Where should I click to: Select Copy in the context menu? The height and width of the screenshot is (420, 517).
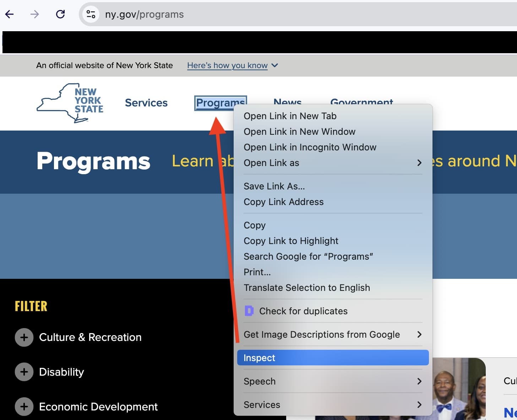pyautogui.click(x=333, y=225)
